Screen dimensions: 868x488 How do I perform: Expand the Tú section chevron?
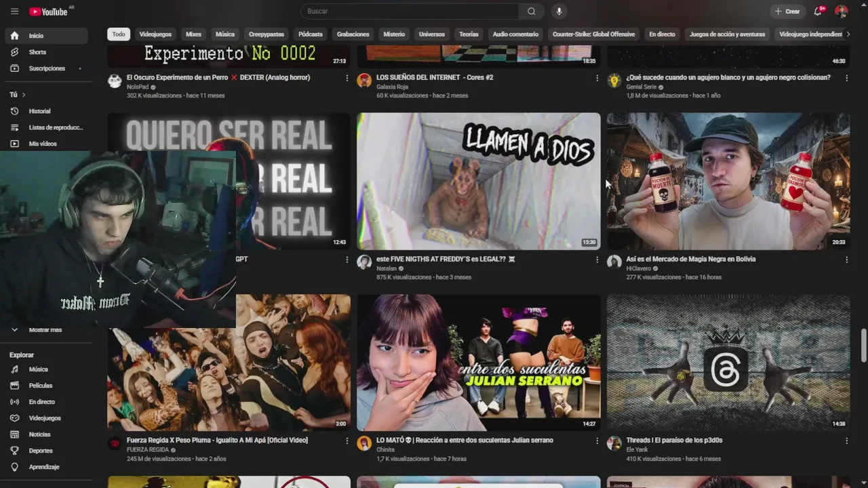pyautogui.click(x=24, y=95)
